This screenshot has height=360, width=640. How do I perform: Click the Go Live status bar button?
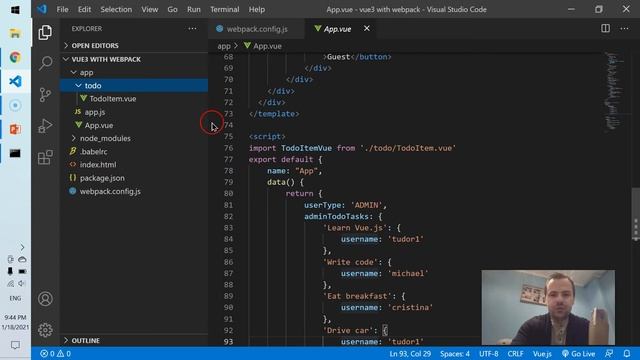point(578,353)
